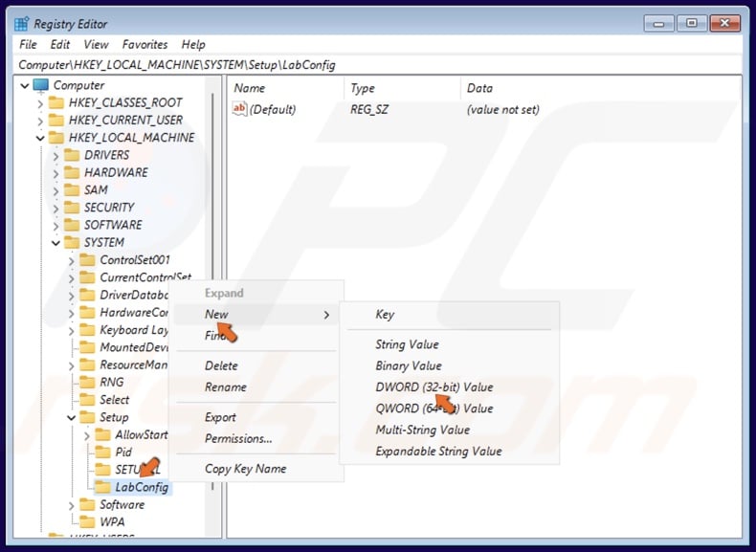Expand HKEY_CLASSES_ROOT tree node
The image size is (756, 552).
pos(40,103)
